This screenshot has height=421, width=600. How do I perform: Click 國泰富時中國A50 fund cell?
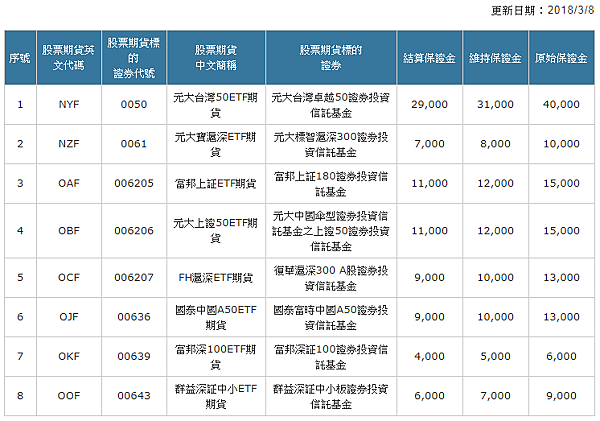(331, 317)
